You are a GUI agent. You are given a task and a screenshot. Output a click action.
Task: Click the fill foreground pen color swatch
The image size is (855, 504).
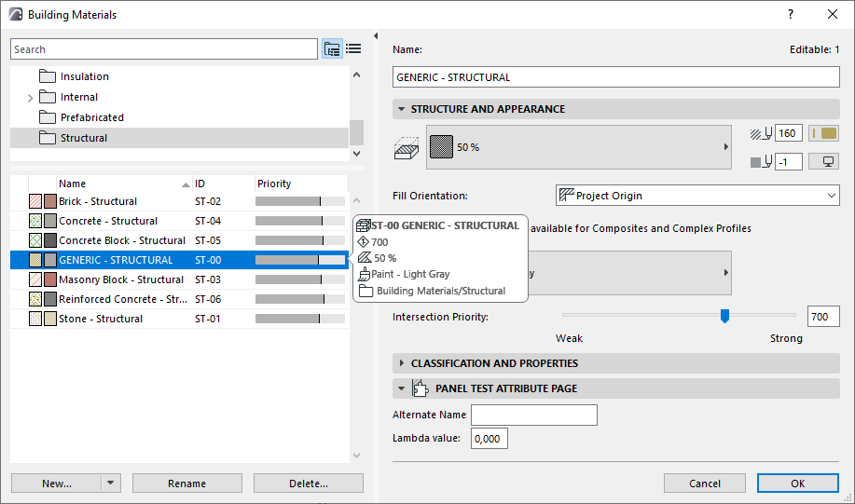pos(823,133)
